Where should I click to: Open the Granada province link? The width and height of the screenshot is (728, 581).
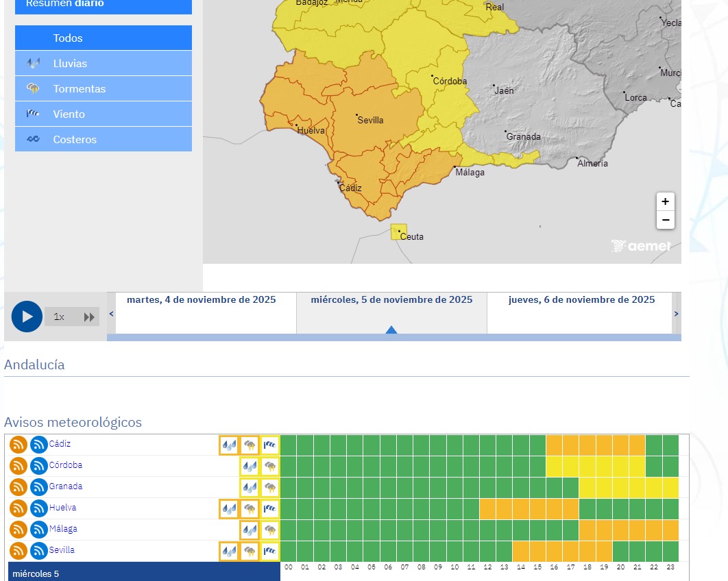[66, 486]
